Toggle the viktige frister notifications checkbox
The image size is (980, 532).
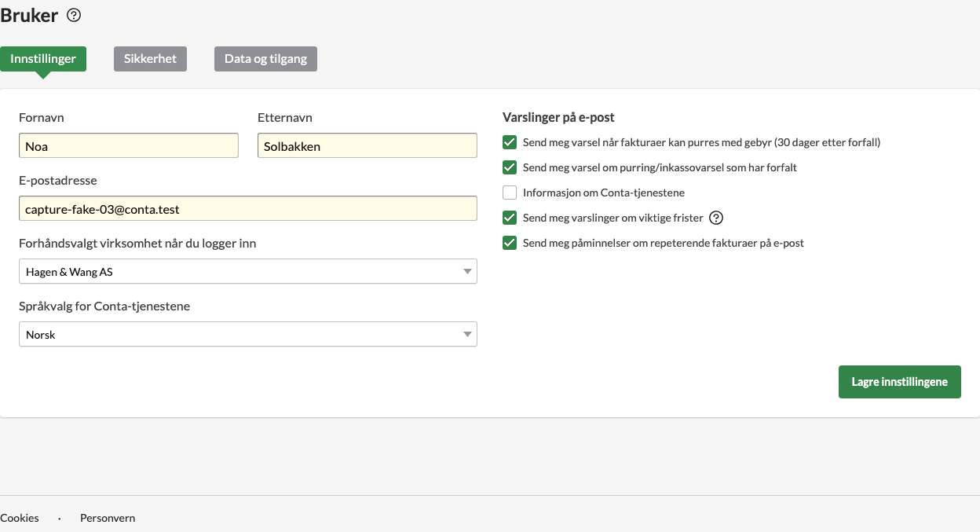click(510, 218)
